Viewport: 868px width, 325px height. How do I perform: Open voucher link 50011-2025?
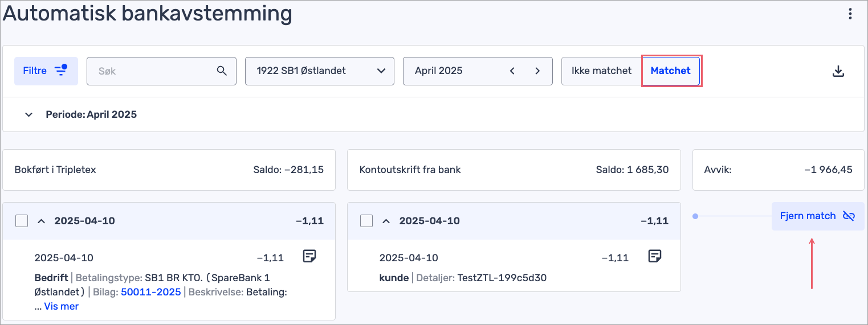pyautogui.click(x=150, y=292)
